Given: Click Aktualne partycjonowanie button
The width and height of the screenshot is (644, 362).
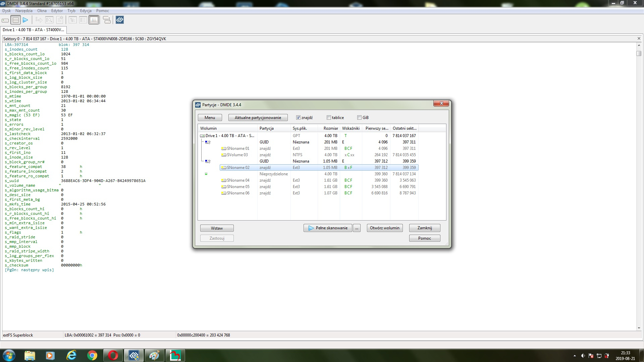Looking at the screenshot, I should (x=258, y=118).
